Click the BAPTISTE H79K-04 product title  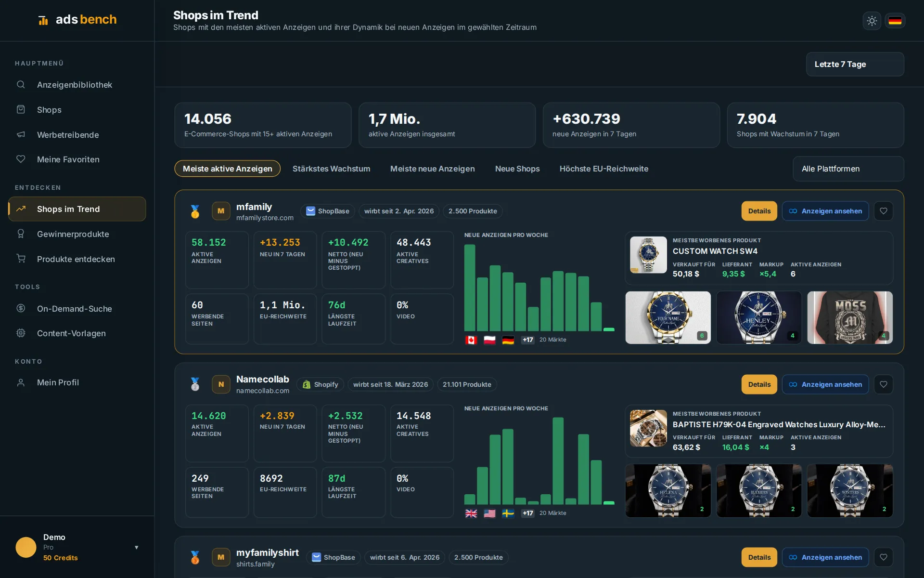pos(779,424)
